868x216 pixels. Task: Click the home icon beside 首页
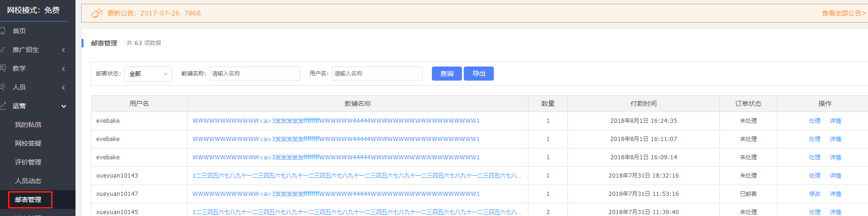2,31
